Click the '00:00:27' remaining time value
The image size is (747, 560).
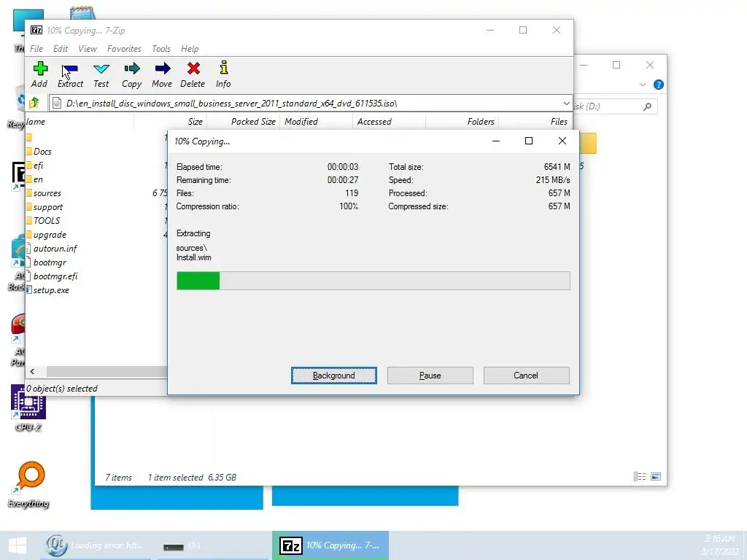343,180
